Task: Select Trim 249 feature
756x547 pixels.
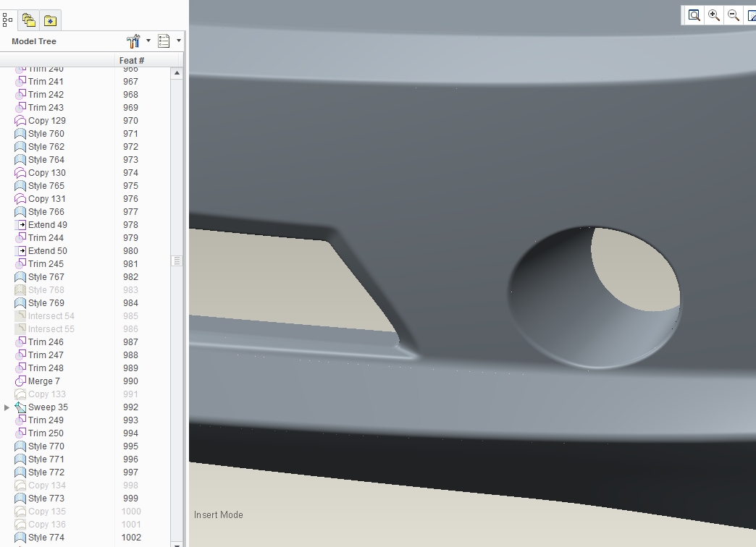Action: tap(46, 420)
